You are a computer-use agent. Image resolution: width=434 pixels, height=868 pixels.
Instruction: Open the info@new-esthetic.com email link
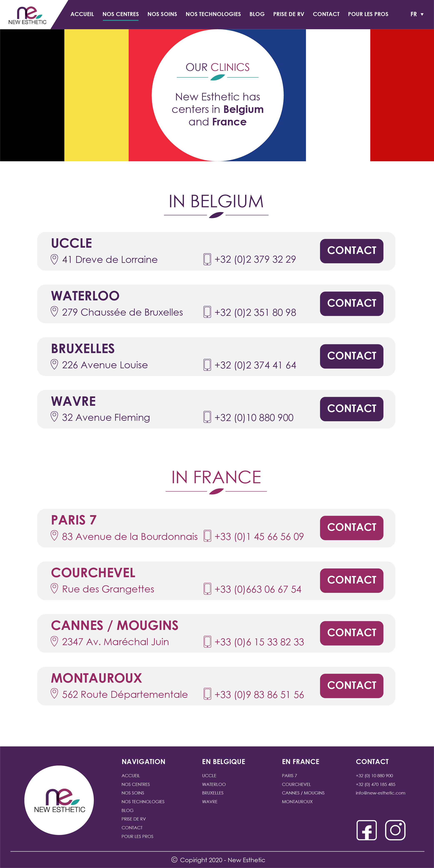point(380,793)
